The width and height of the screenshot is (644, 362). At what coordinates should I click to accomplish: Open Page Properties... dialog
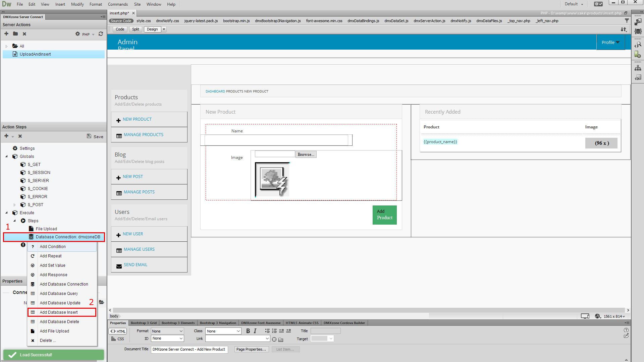[251, 349]
